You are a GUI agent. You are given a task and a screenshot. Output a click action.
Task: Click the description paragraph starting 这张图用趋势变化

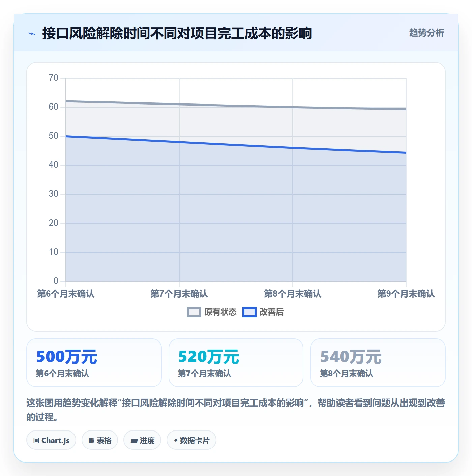click(x=236, y=410)
